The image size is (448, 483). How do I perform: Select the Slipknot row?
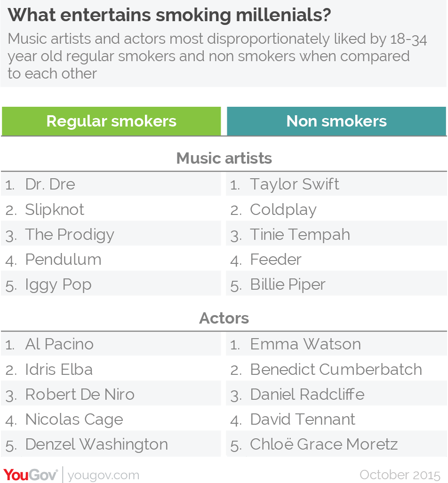(x=111, y=209)
